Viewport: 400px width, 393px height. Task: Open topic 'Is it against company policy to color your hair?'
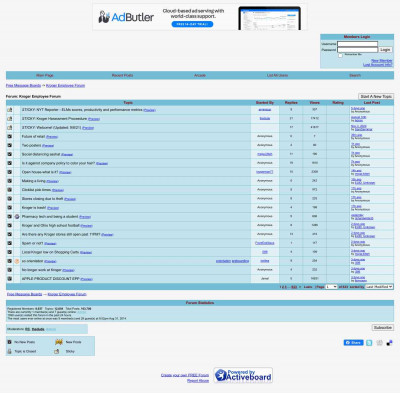pos(58,163)
